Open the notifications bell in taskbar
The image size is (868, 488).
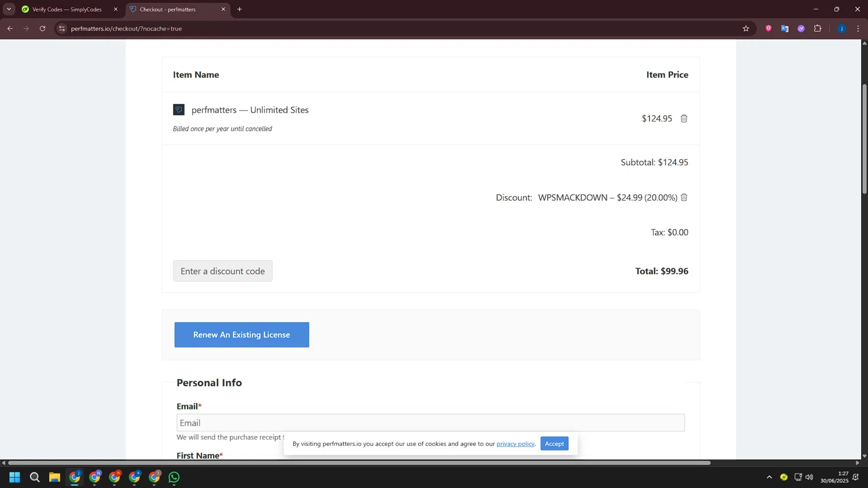[x=855, y=477]
